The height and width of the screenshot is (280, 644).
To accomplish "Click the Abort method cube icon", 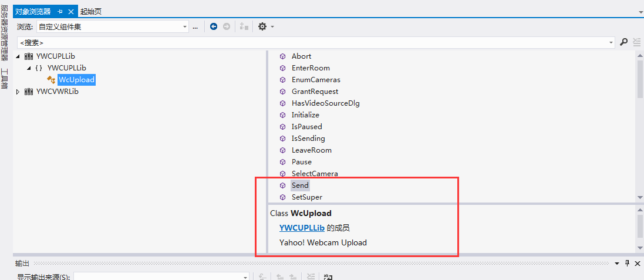I will (x=282, y=56).
